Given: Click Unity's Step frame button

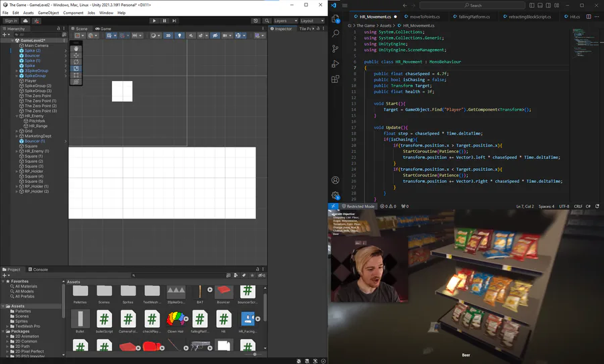Looking at the screenshot, I should (174, 21).
